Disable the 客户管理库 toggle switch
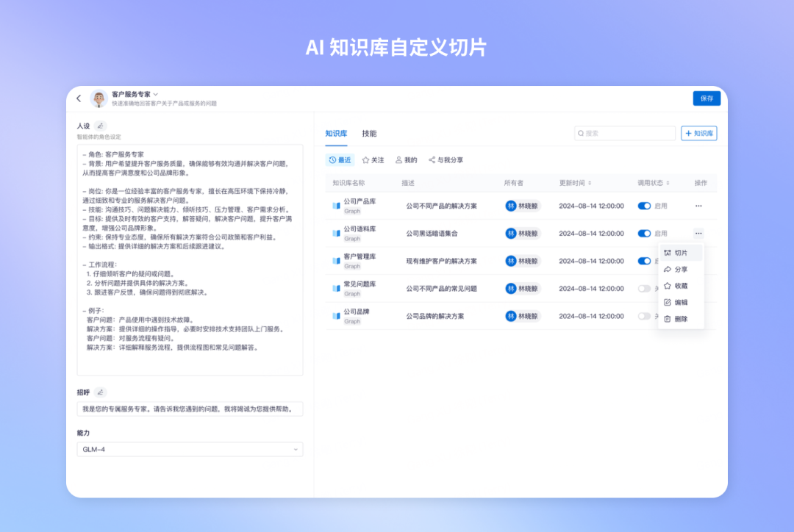This screenshot has width=794, height=532. click(x=644, y=261)
